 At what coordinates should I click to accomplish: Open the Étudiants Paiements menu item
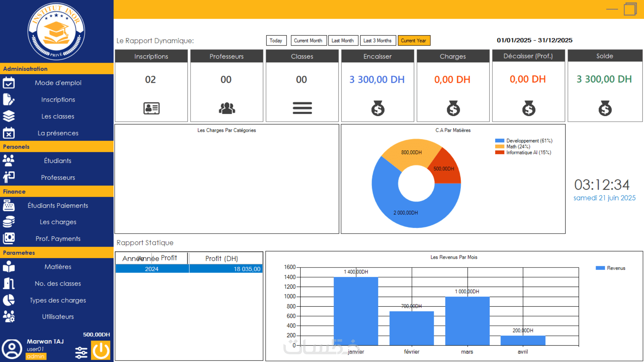pyautogui.click(x=58, y=205)
